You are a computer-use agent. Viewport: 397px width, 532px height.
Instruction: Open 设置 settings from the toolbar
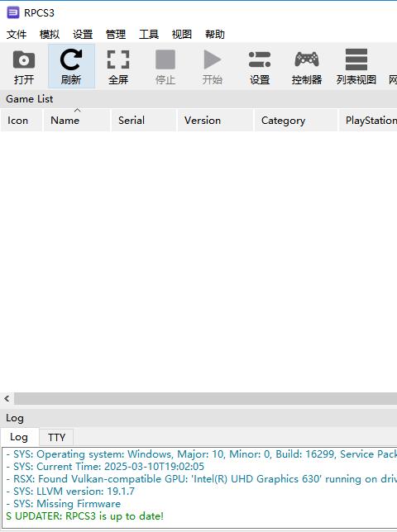coord(260,66)
